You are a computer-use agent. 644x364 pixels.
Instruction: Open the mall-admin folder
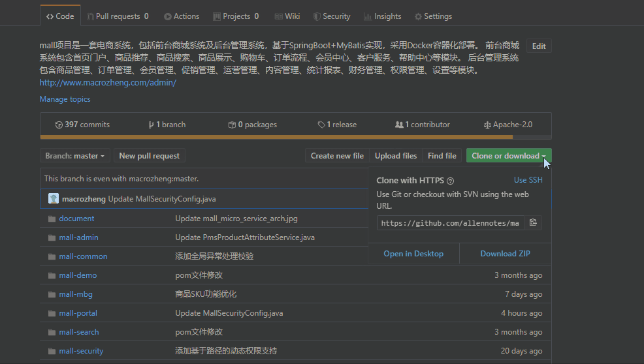[x=78, y=237]
